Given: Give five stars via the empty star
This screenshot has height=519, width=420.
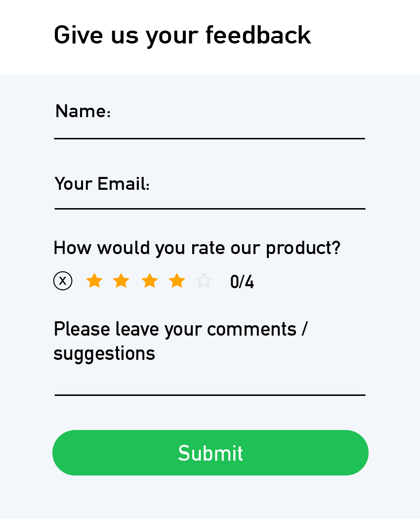Looking at the screenshot, I should [204, 281].
